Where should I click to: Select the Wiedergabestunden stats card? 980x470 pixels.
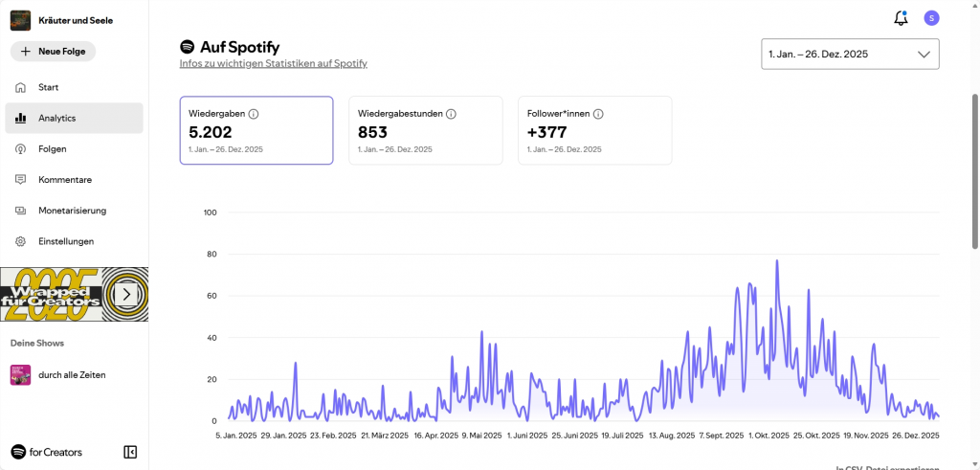[425, 130]
